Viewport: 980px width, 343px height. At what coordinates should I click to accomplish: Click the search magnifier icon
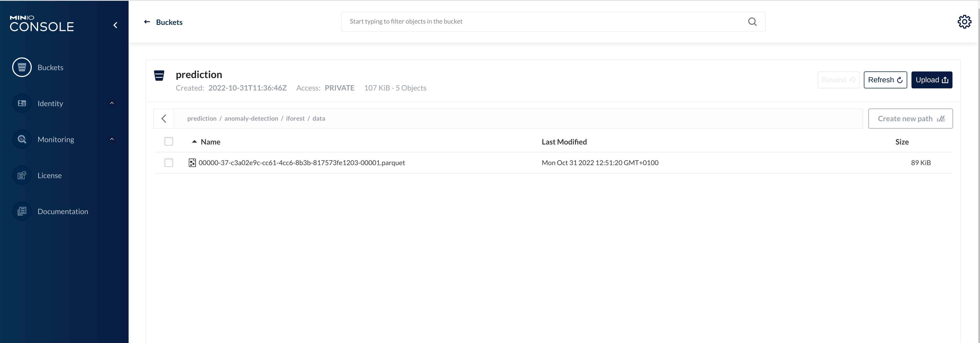point(752,22)
